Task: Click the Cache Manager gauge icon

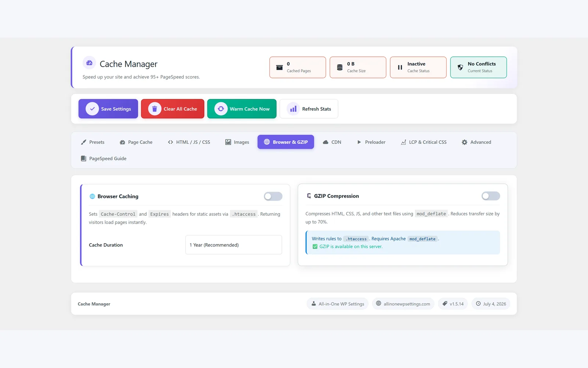Action: pos(89,63)
